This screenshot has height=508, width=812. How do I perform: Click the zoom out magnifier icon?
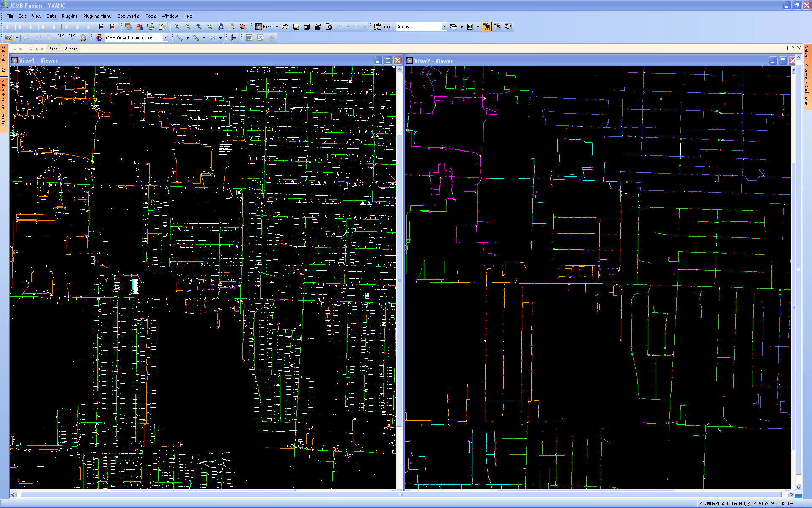[x=188, y=27]
